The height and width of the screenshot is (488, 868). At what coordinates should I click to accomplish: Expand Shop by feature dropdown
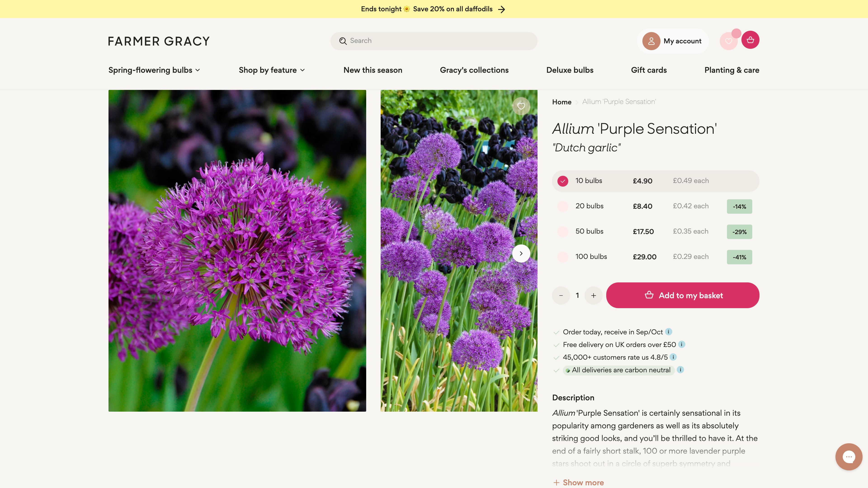click(x=271, y=70)
